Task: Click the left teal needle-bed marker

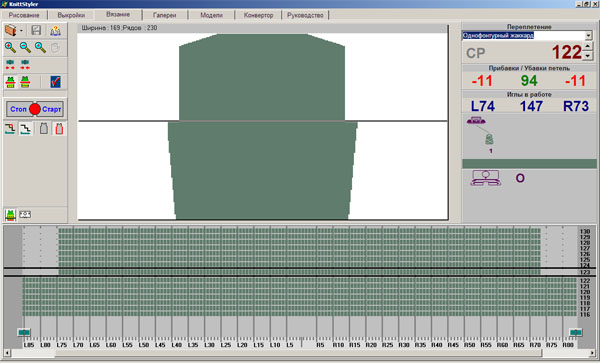Action: (24, 332)
